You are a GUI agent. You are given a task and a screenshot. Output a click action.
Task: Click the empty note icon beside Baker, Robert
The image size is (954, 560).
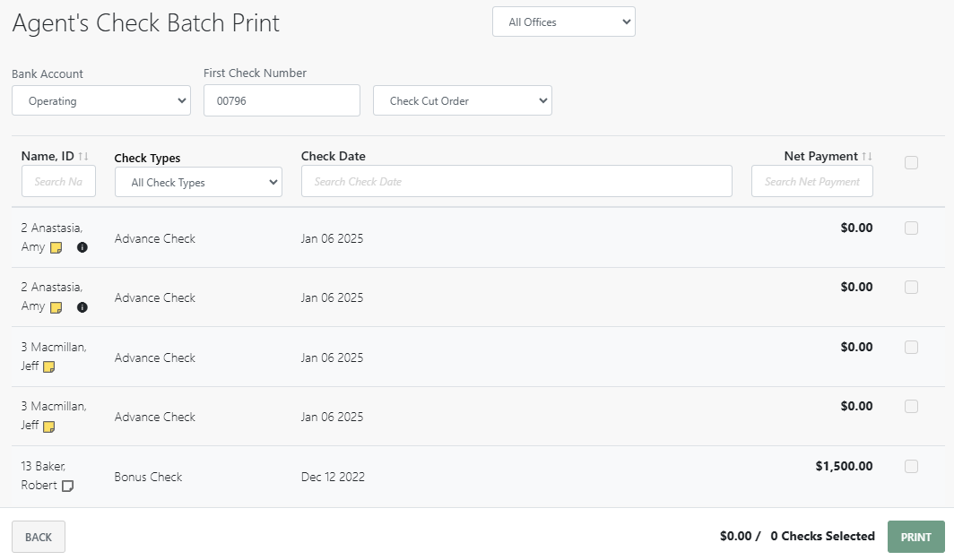[x=67, y=486]
